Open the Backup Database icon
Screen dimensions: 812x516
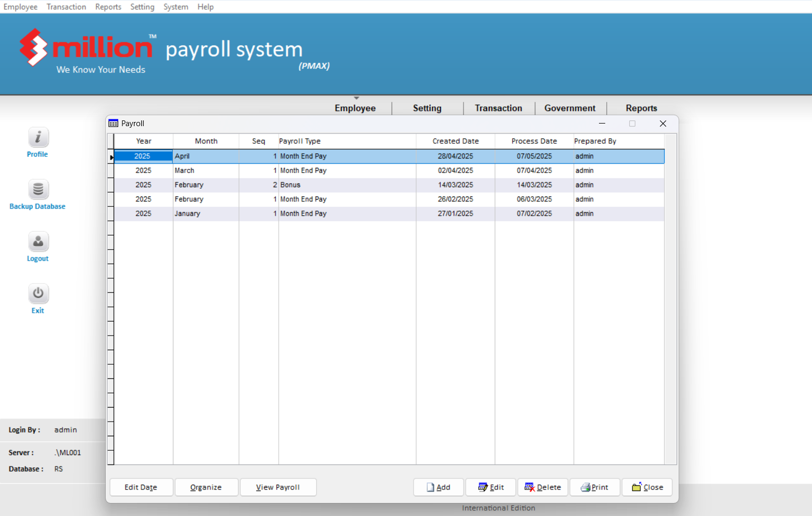(38, 190)
